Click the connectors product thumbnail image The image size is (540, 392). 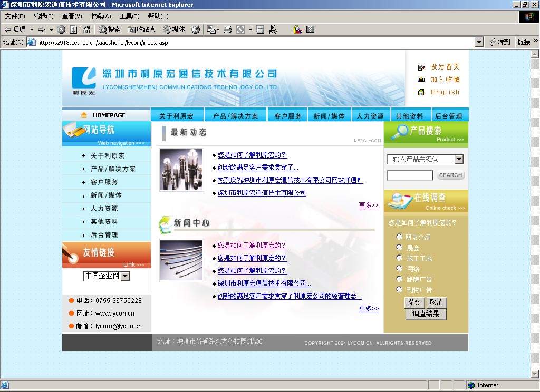(x=181, y=170)
